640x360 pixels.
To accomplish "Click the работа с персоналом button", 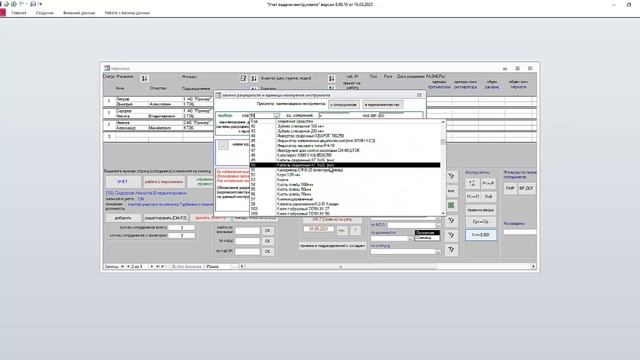I will pyautogui.click(x=164, y=182).
